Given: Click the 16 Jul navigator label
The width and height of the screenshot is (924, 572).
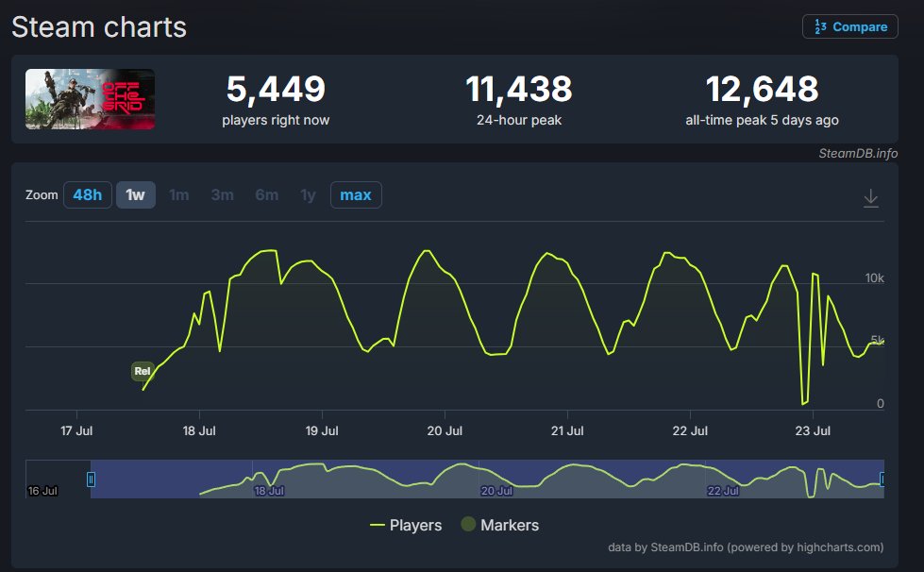Looking at the screenshot, I should (x=43, y=491).
